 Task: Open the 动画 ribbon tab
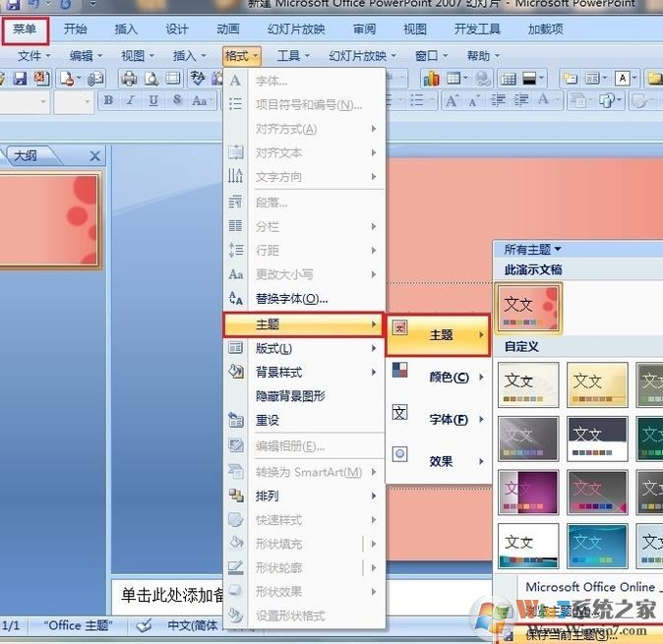click(x=228, y=29)
